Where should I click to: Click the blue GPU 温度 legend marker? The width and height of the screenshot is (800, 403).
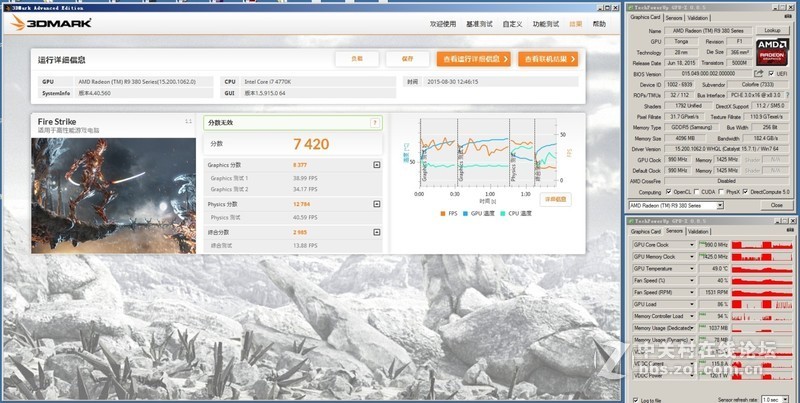[x=466, y=213]
